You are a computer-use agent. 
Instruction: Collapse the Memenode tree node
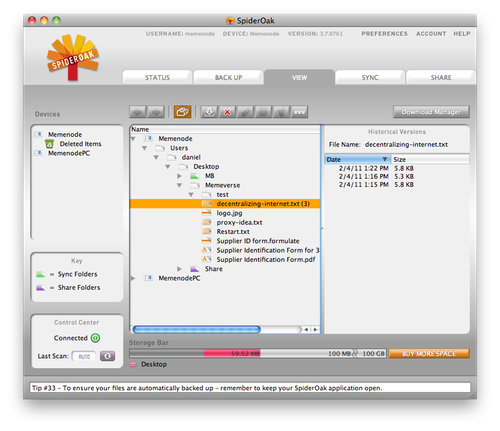[x=133, y=139]
